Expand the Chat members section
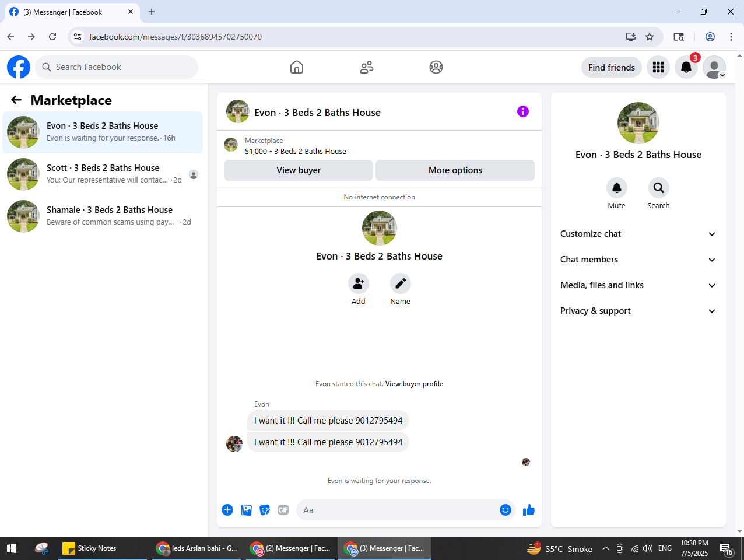The height and width of the screenshot is (560, 744). [638, 260]
